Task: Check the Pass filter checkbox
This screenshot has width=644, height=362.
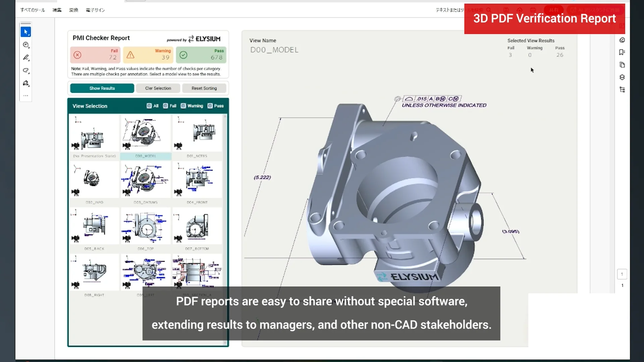Action: (x=210, y=106)
